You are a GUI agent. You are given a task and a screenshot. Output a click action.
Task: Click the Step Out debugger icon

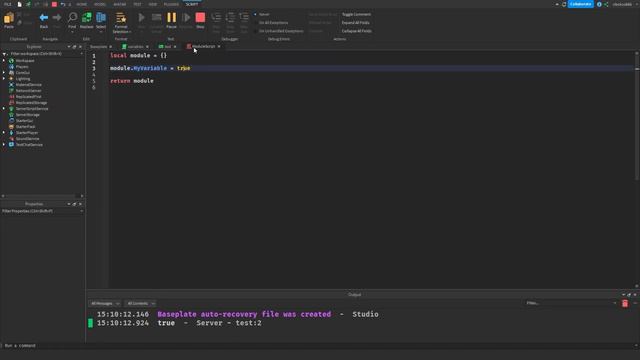click(x=244, y=17)
